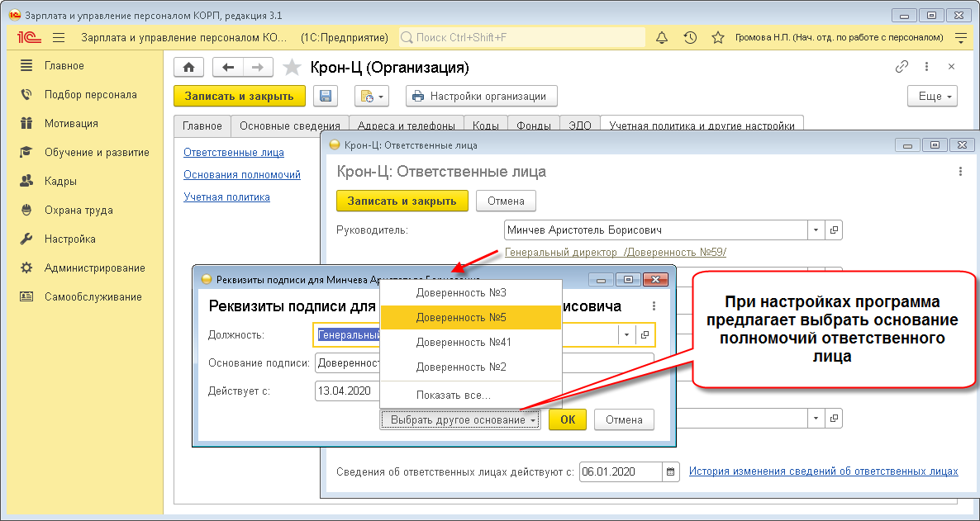Open Подбор персонала section

92,94
